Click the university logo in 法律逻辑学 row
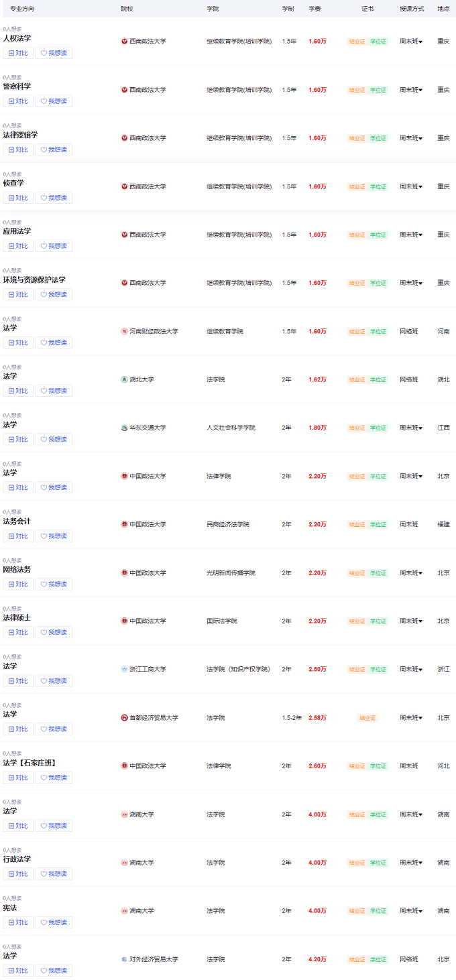The height and width of the screenshot is (980, 456). coord(124,138)
